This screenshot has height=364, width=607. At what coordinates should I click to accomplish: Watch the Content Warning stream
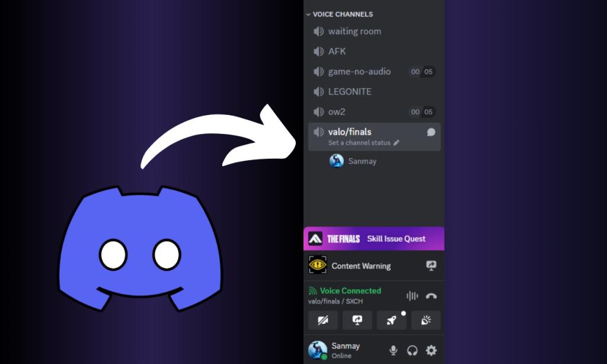432,266
